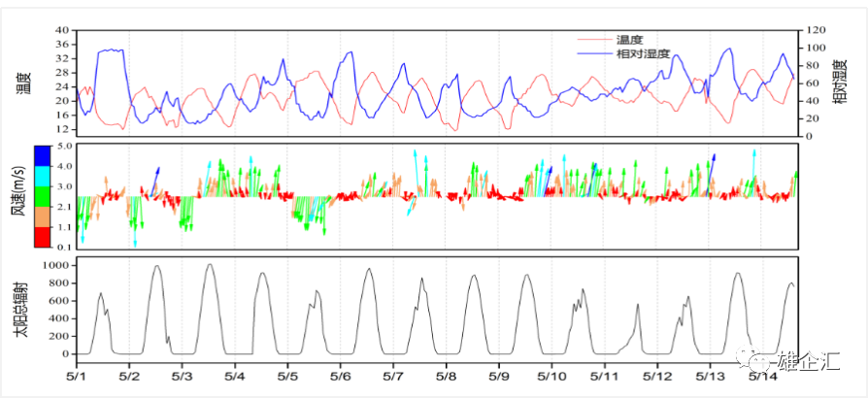Click the 5/10 date label
868x399 pixels.
point(551,375)
